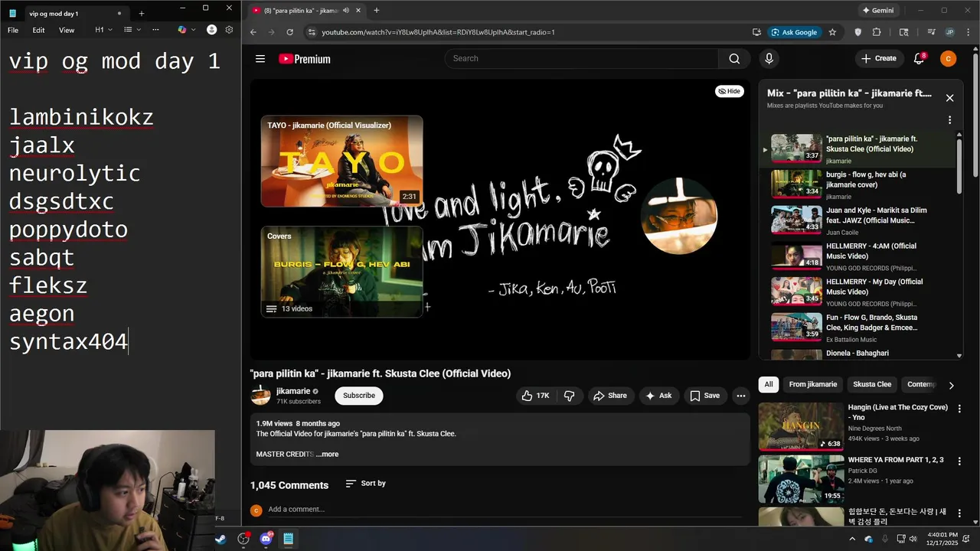
Task: Click the YouTube search input field
Action: pyautogui.click(x=582, y=59)
